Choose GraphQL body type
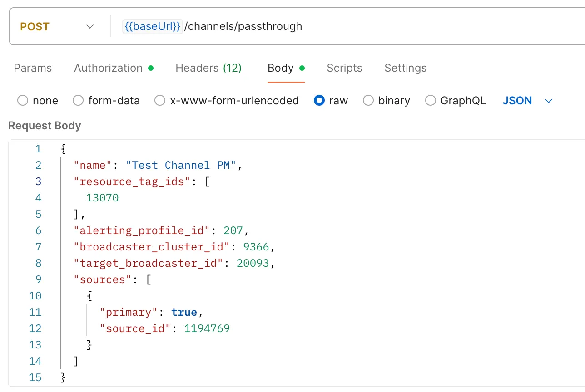This screenshot has height=392, width=585. 431,100
